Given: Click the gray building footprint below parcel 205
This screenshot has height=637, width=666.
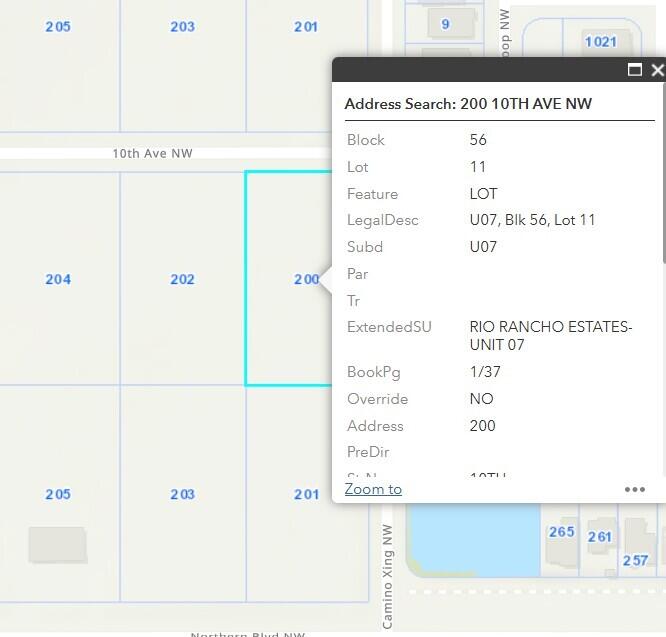Looking at the screenshot, I should (x=57, y=545).
